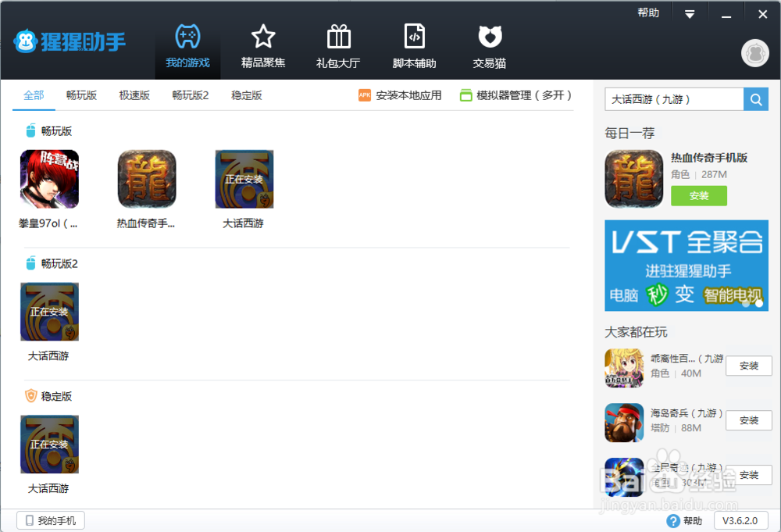Screen dimensions: 781x532
Task: Install 全民奇迹 (九游) game
Action: point(749,475)
